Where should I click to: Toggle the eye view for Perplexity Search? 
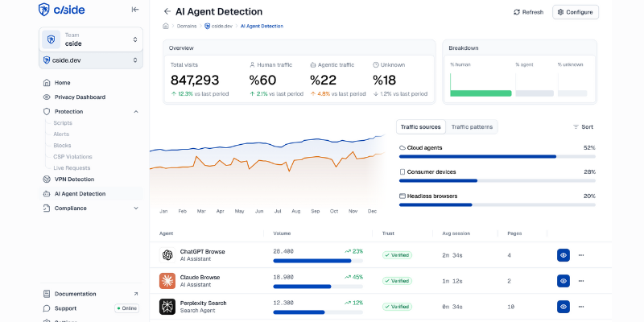click(x=563, y=307)
